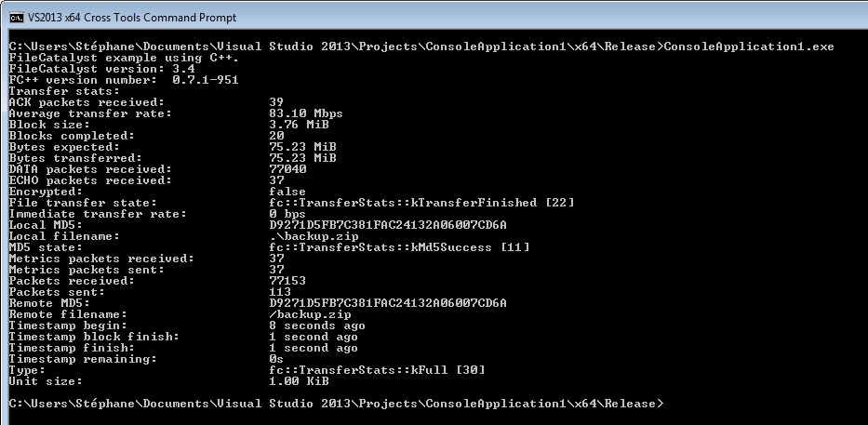
Task: Click the DATA packets received value 77040
Action: [x=287, y=169]
